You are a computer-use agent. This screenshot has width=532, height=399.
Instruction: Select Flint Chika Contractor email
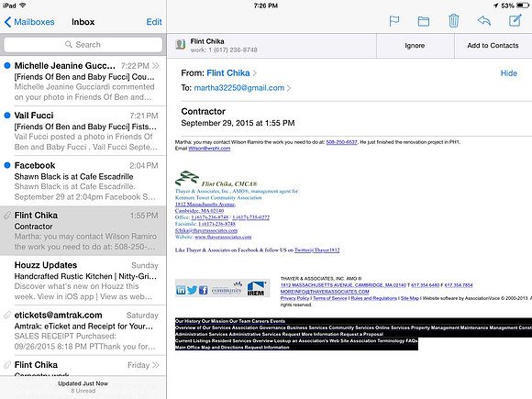(x=83, y=231)
